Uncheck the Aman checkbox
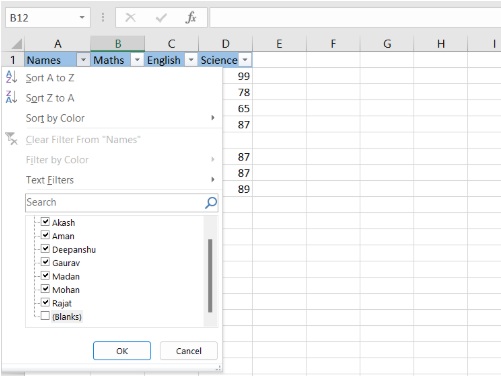 45,235
